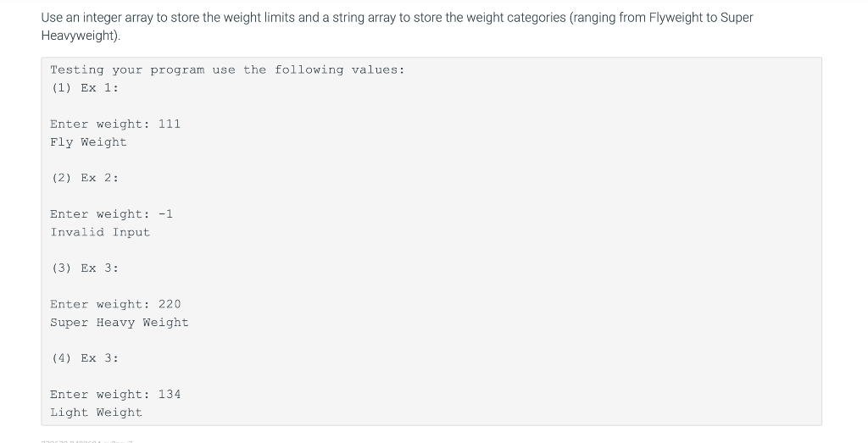Click the 'Invalid Input' output line
The width and height of the screenshot is (868, 443).
point(100,232)
